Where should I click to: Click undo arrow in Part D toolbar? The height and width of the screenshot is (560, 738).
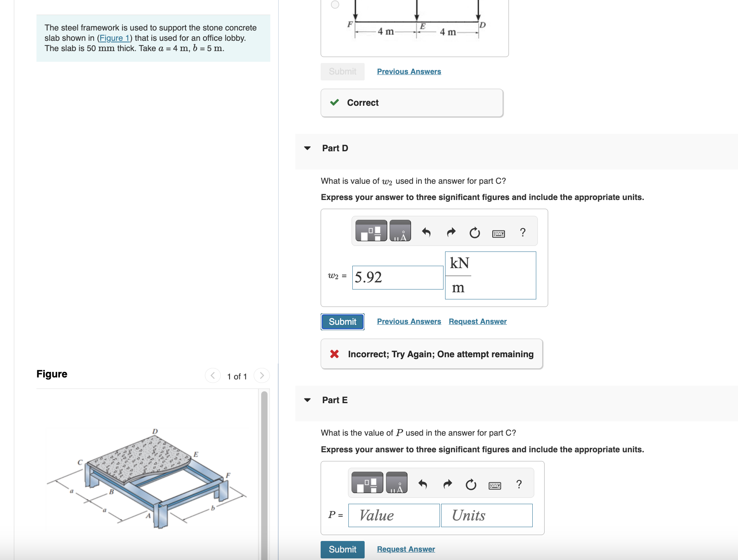(426, 232)
